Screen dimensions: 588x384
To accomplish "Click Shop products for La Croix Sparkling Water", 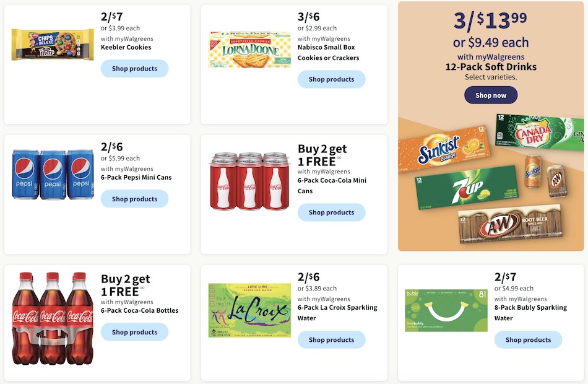I will click(331, 339).
